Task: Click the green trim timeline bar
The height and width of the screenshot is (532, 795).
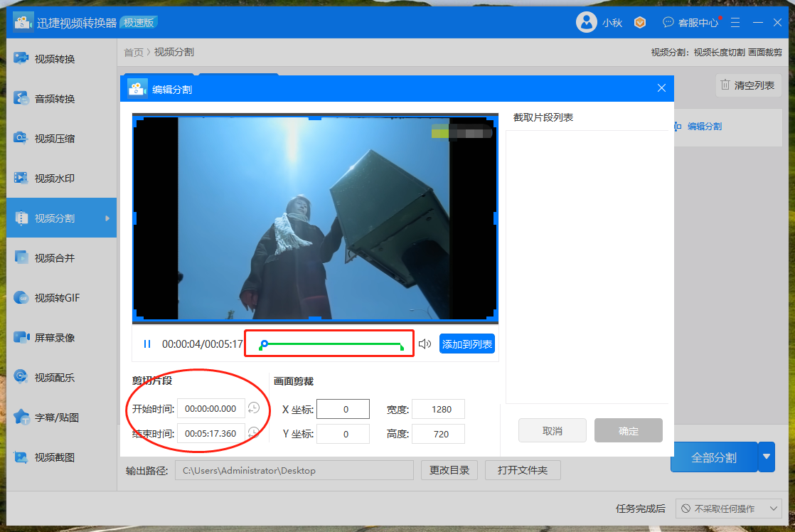Action: coord(332,344)
